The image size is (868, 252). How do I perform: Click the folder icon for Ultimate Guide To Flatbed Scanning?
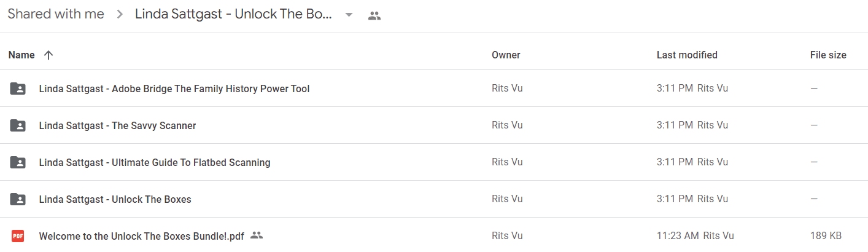[x=18, y=162]
